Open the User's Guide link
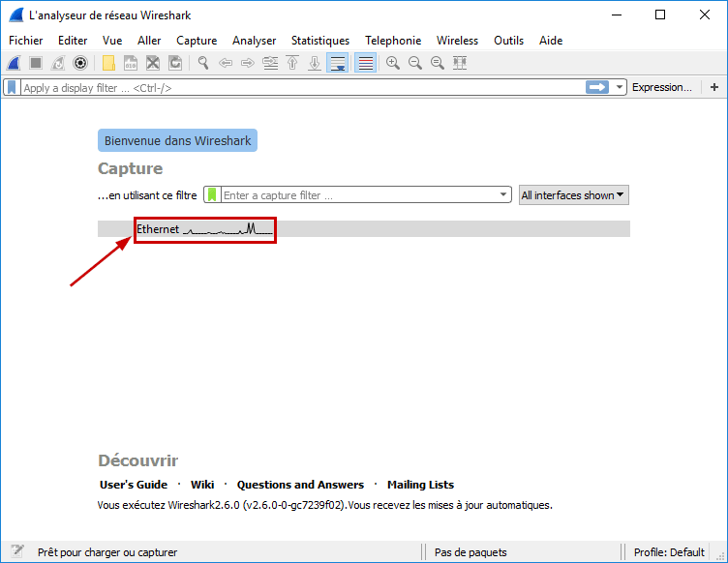728x563 pixels. point(134,485)
